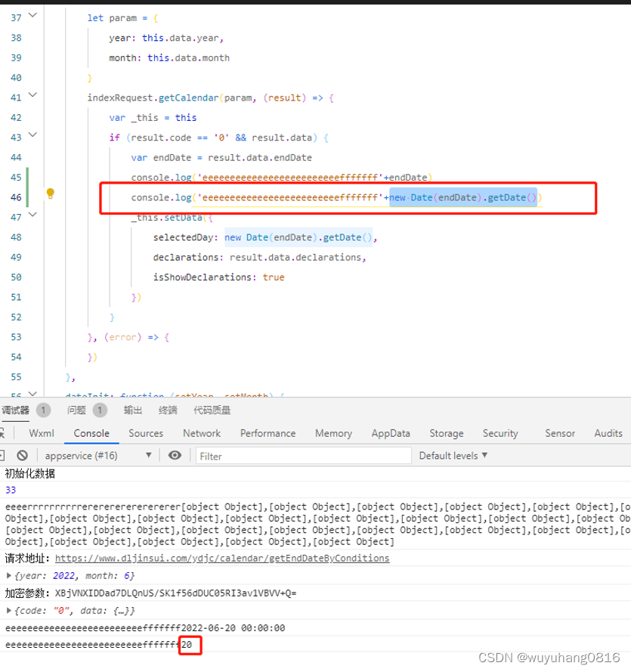The width and height of the screenshot is (631, 672).
Task: Switch to the Performance tab
Action: [x=268, y=433]
